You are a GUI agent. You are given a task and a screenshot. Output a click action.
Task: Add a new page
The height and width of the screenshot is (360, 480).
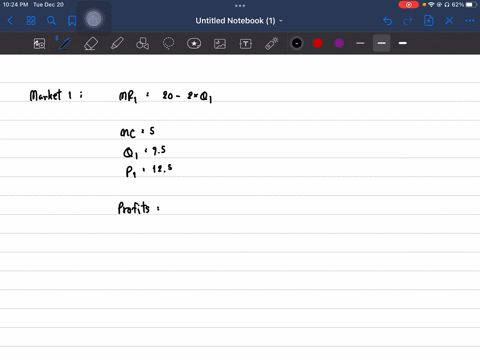pyautogui.click(x=428, y=21)
